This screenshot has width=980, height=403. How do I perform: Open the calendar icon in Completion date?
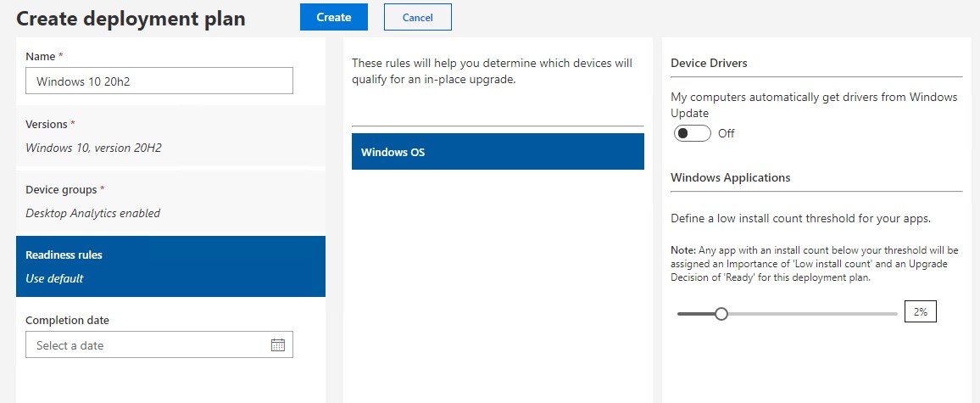point(278,344)
